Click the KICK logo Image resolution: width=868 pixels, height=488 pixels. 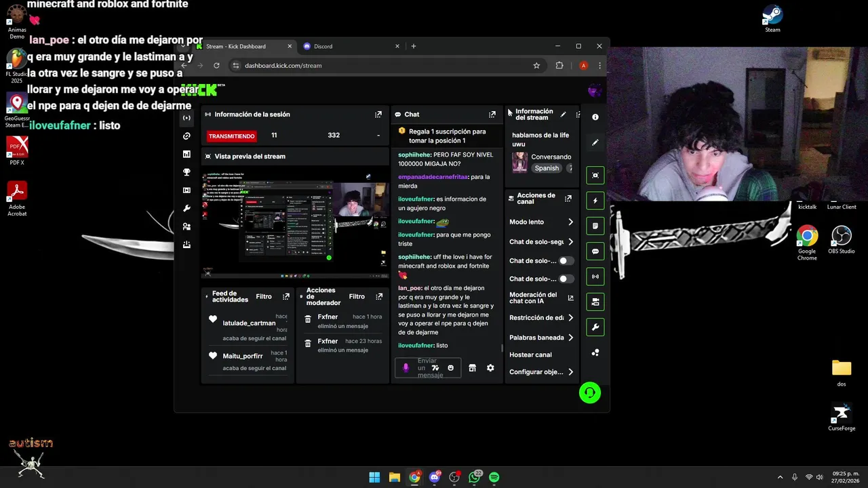(200, 90)
